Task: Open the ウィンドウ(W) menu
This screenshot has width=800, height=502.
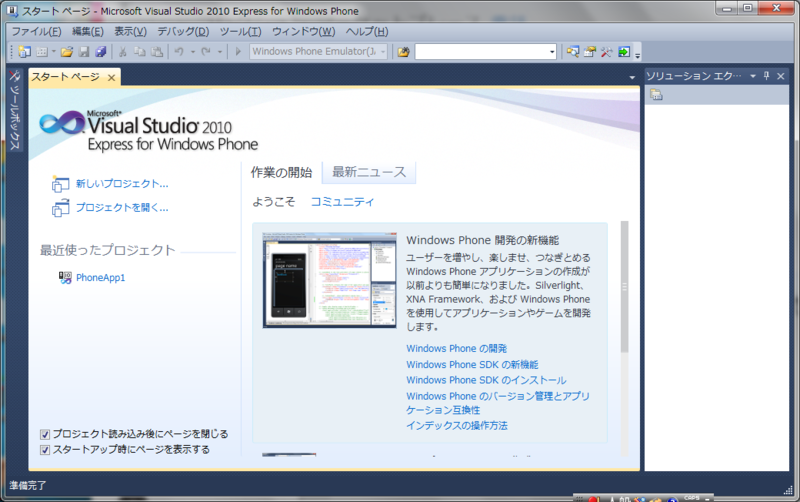Action: [x=304, y=32]
